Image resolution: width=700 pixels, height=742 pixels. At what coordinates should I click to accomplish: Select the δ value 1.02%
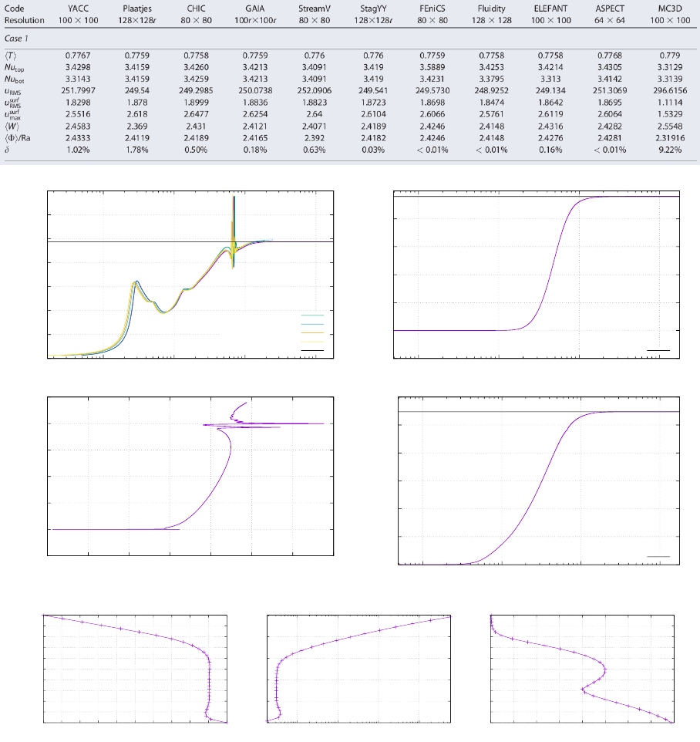78,150
